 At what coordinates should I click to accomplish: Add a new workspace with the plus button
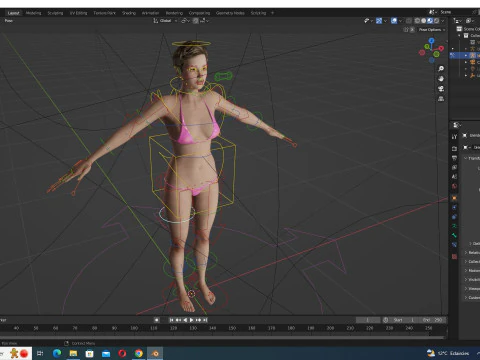coord(272,13)
